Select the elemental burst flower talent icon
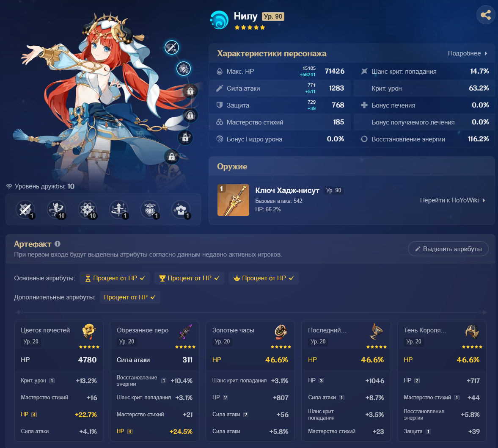Viewport: 498px width, 448px height. click(x=88, y=210)
